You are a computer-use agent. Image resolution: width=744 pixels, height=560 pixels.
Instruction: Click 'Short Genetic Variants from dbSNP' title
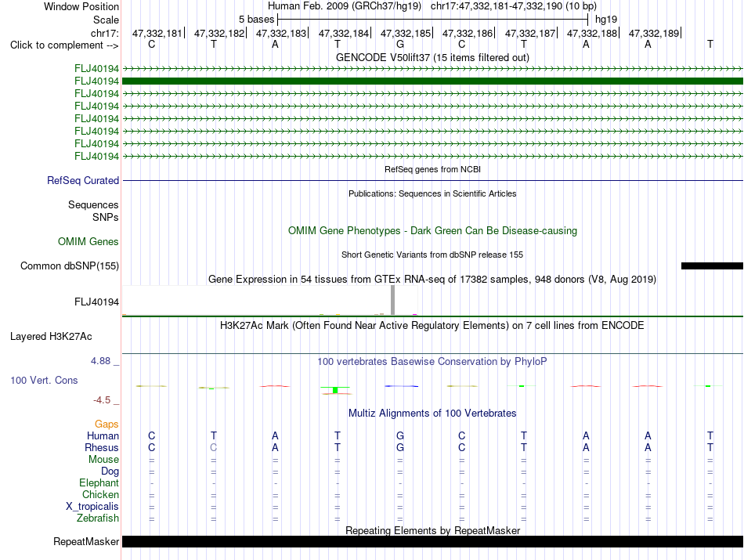tap(432, 255)
